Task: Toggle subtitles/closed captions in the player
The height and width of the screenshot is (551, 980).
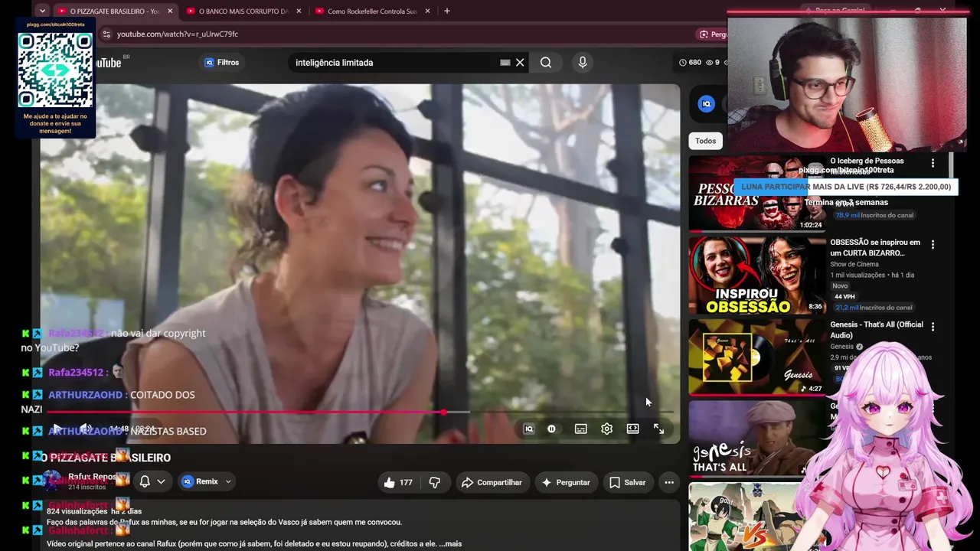Action: pos(581,429)
